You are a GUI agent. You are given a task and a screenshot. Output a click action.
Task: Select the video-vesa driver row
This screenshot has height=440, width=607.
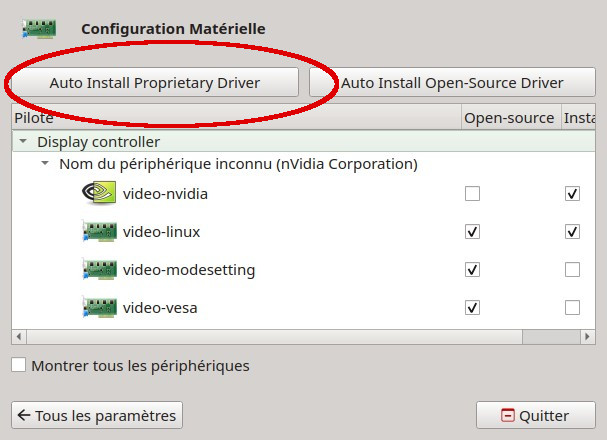click(x=304, y=308)
